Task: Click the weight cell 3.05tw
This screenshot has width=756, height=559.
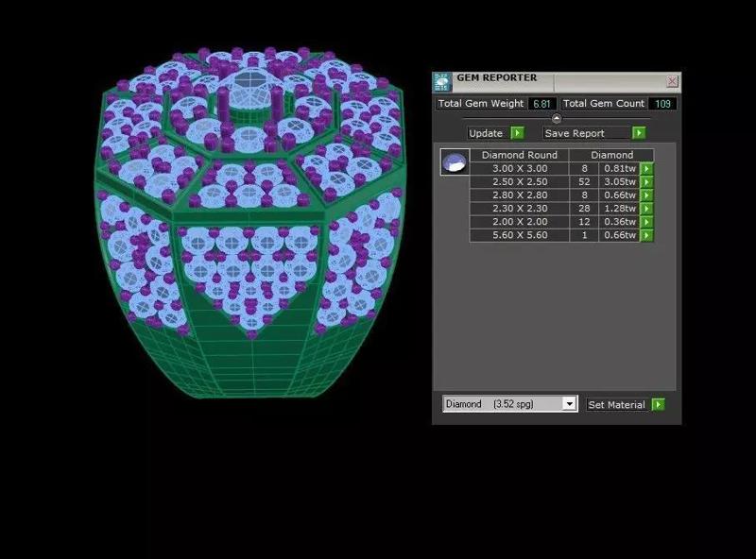Action: tap(620, 182)
